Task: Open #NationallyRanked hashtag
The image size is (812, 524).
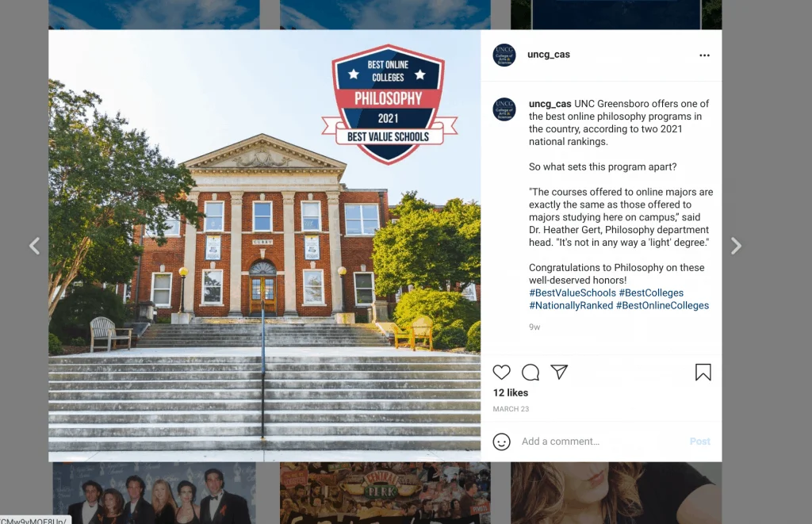Action: pos(571,305)
